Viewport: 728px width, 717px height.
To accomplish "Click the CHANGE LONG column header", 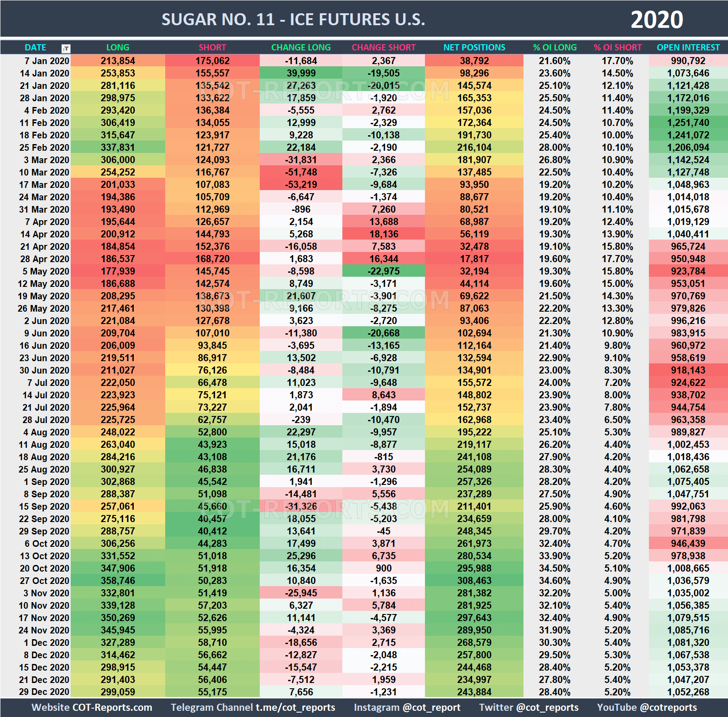I will (x=301, y=47).
